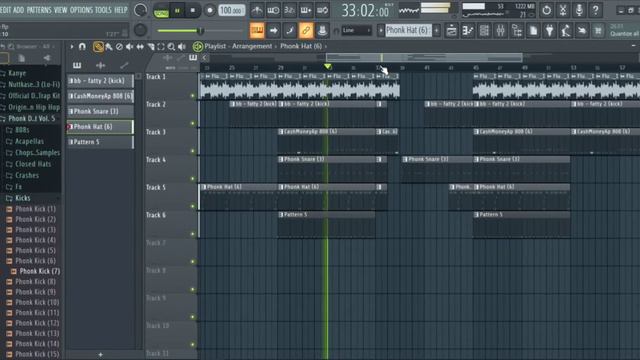The width and height of the screenshot is (640, 360).
Task: Open the Mixer toolbar button
Action: point(500,31)
